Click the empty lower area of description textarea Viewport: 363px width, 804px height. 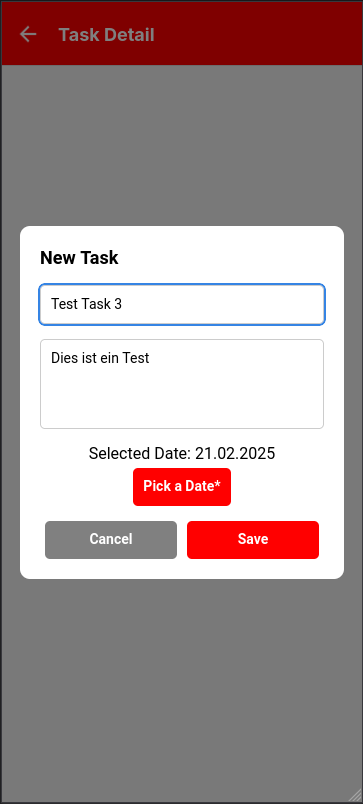182,405
